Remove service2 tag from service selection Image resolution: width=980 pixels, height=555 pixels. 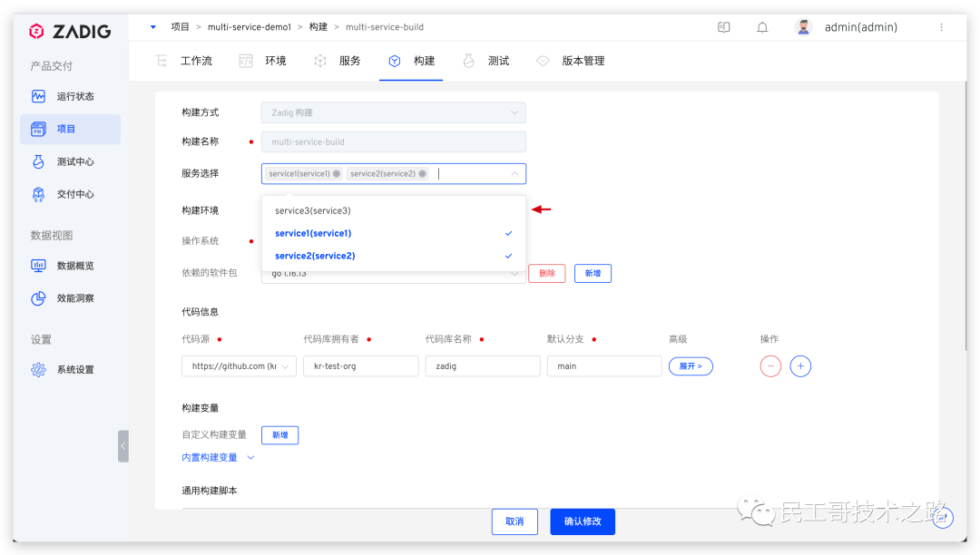(x=422, y=174)
